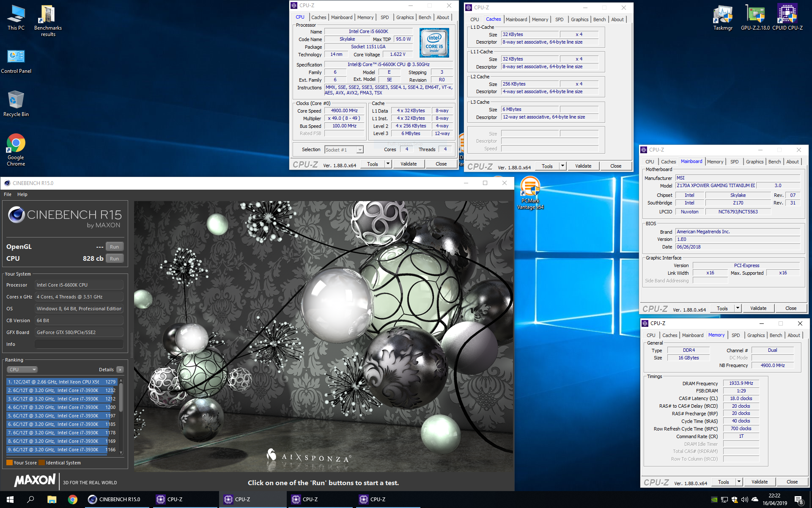
Task: Launch GPU-Z.2.18.0 from the desktop
Action: coord(755,18)
